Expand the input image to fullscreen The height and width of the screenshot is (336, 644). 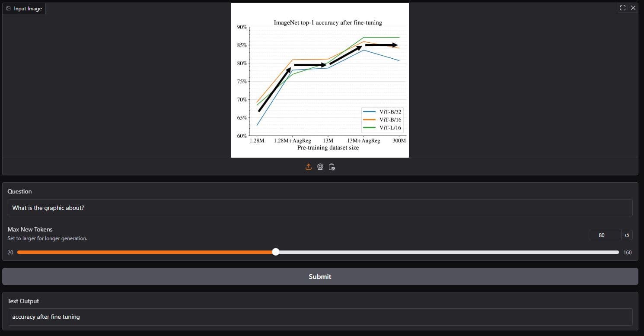[622, 8]
